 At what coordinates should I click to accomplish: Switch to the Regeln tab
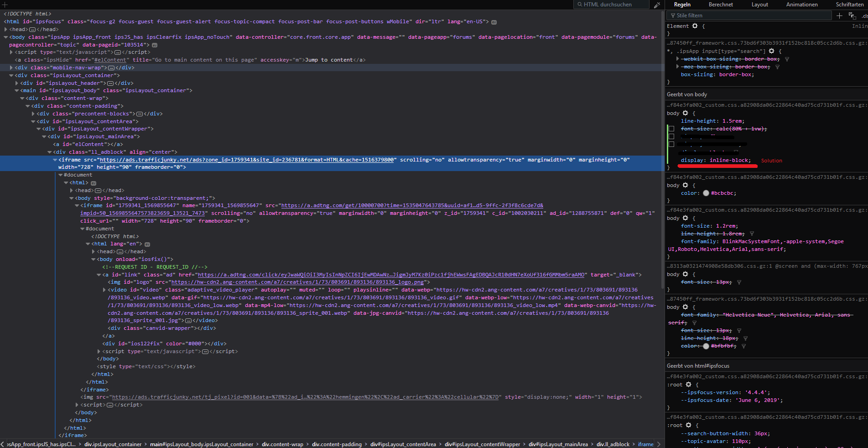pyautogui.click(x=682, y=5)
